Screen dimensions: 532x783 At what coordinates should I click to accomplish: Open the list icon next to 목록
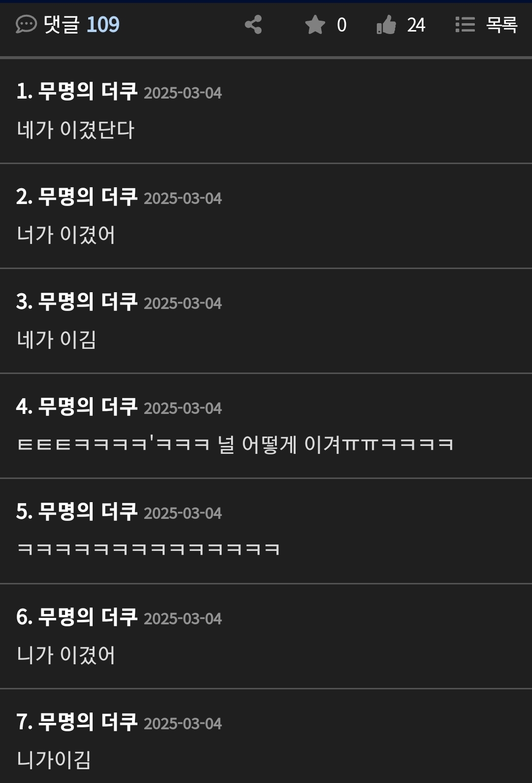pos(465,25)
